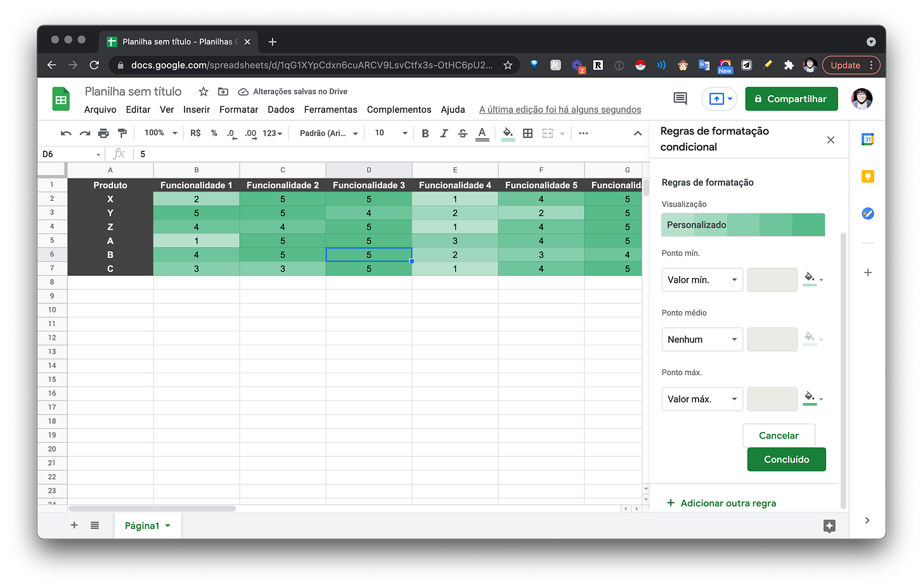The image size is (923, 588).
Task: Open the Valor mín. dropdown
Action: [702, 279]
